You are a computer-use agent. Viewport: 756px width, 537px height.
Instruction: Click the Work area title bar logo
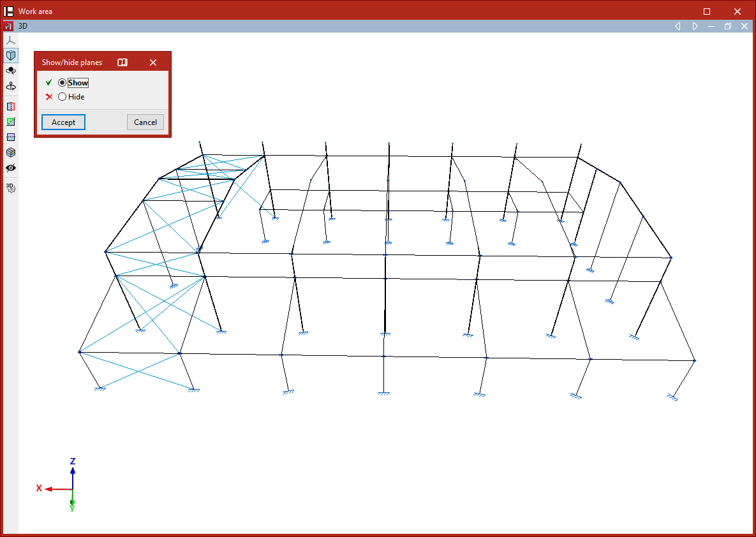8,11
